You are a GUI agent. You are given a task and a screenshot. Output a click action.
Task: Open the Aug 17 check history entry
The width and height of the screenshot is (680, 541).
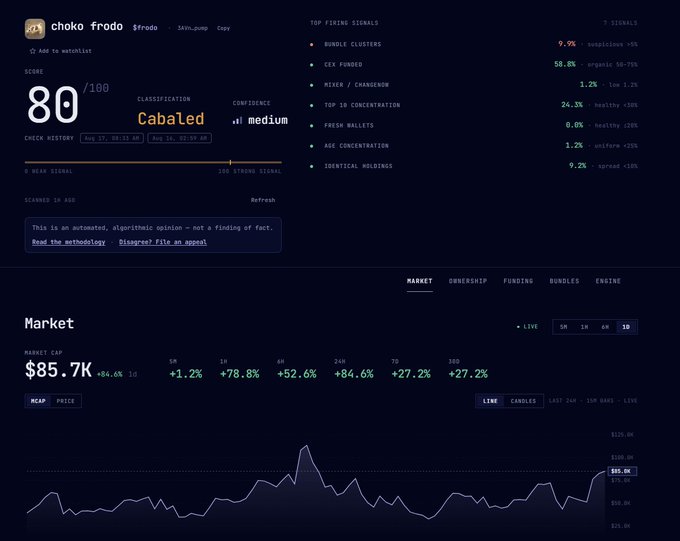tap(112, 138)
